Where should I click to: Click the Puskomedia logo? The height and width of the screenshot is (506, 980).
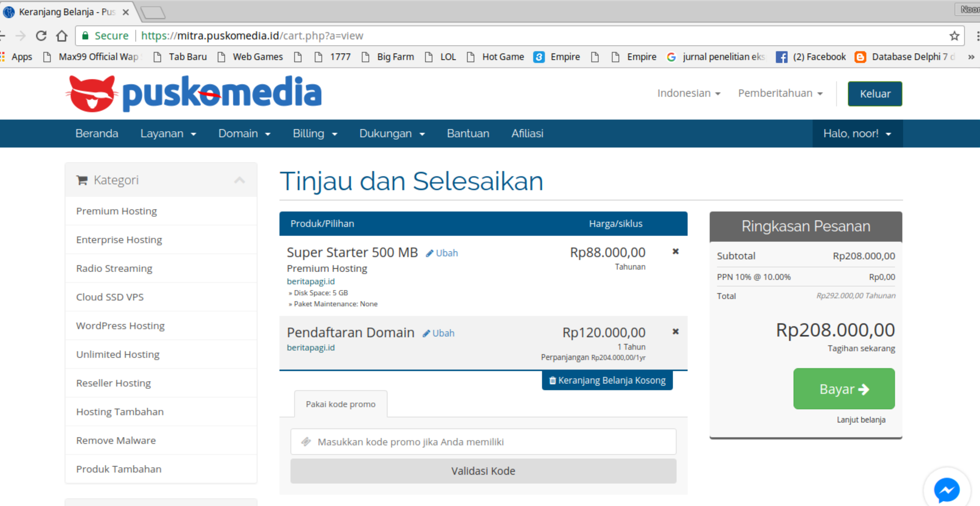tap(193, 93)
